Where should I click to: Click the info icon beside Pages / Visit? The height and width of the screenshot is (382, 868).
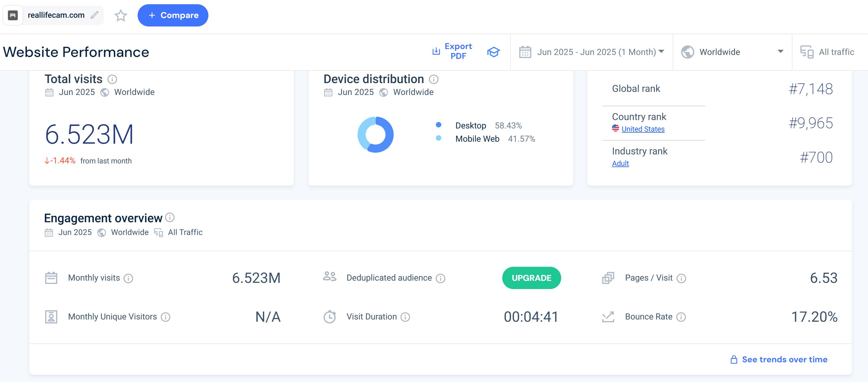tap(681, 278)
